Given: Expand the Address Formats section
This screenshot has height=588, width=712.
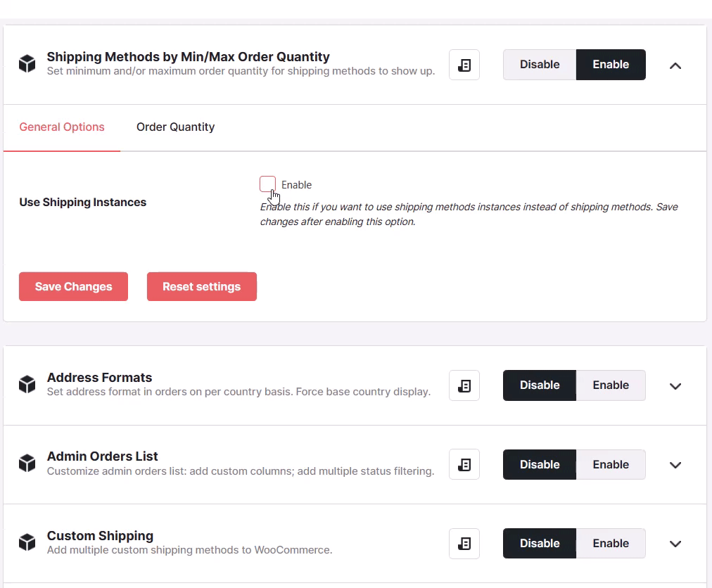Looking at the screenshot, I should (675, 386).
